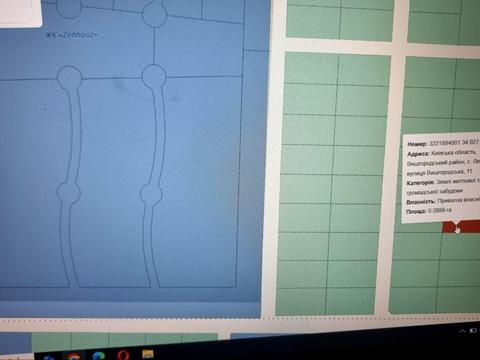
Task: Select the circular node atop the right curved road
Action: click(154, 76)
